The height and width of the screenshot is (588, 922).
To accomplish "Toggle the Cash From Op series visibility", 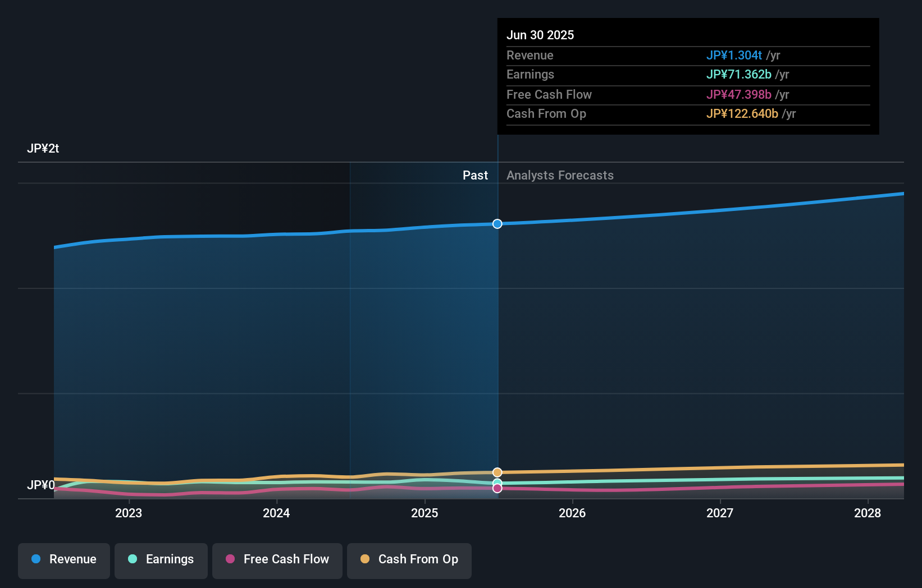I will [x=409, y=561].
